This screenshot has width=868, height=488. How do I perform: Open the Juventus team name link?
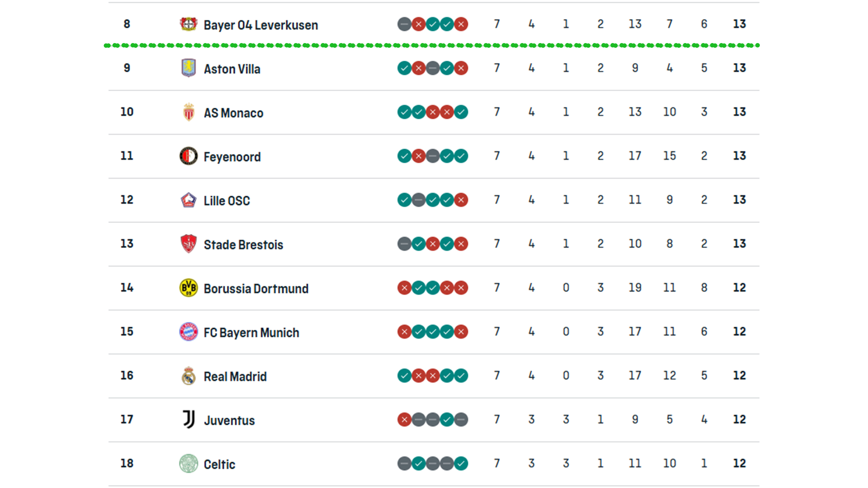229,421
